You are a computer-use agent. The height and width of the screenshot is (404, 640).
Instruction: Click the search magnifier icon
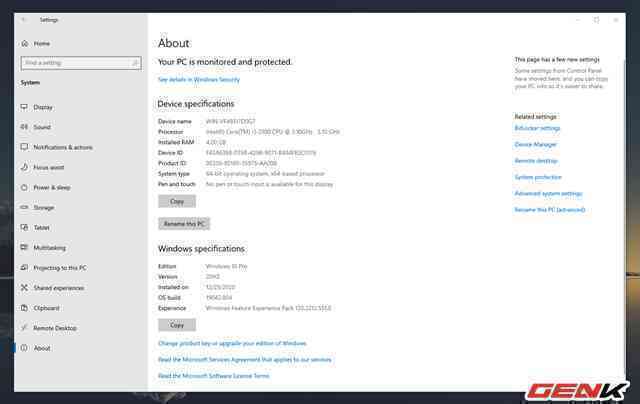[134, 63]
